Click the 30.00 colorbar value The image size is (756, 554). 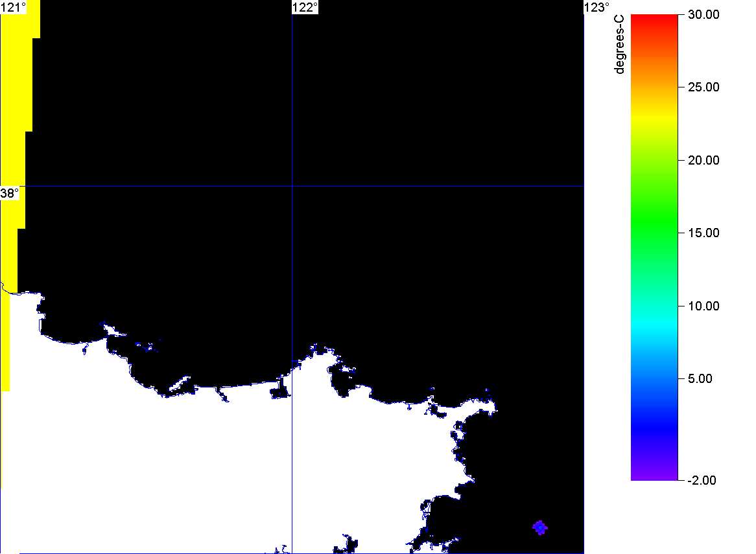(703, 14)
